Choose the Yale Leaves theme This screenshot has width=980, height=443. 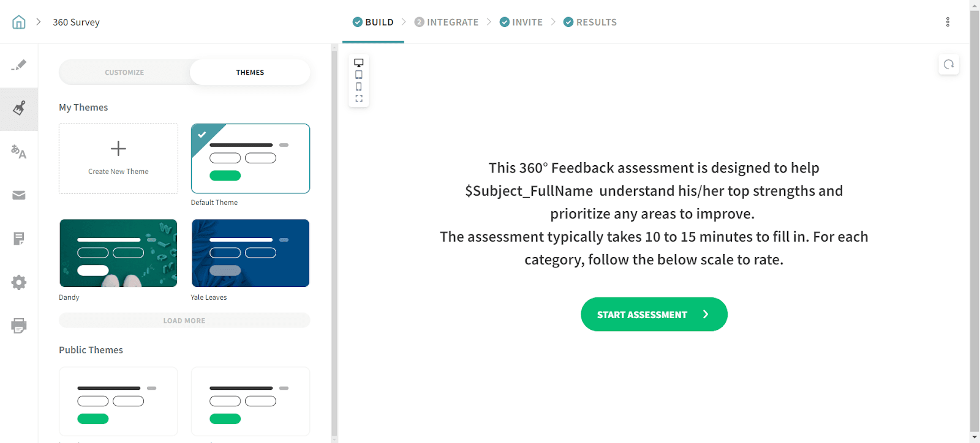(251, 253)
